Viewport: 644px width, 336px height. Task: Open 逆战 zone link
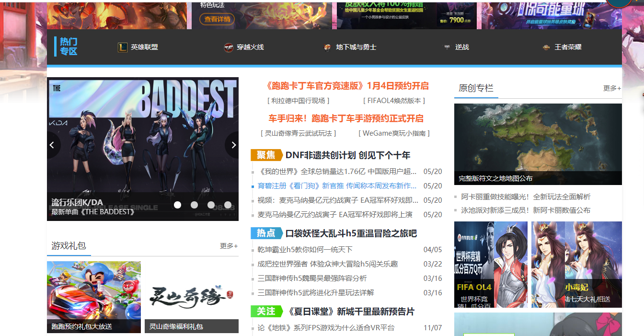(x=462, y=47)
